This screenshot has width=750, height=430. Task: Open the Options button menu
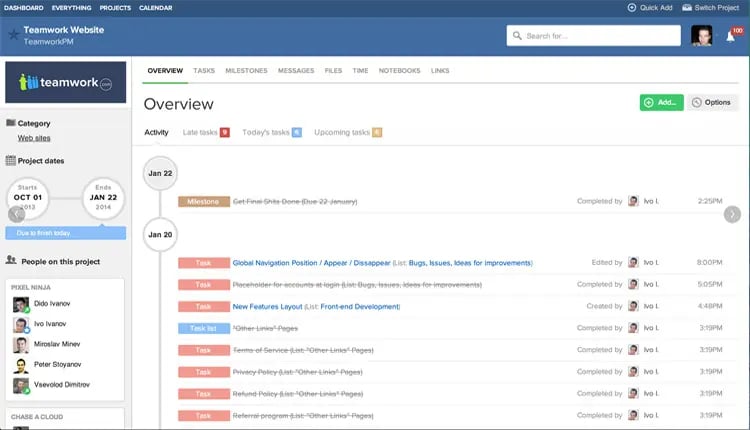(x=713, y=102)
